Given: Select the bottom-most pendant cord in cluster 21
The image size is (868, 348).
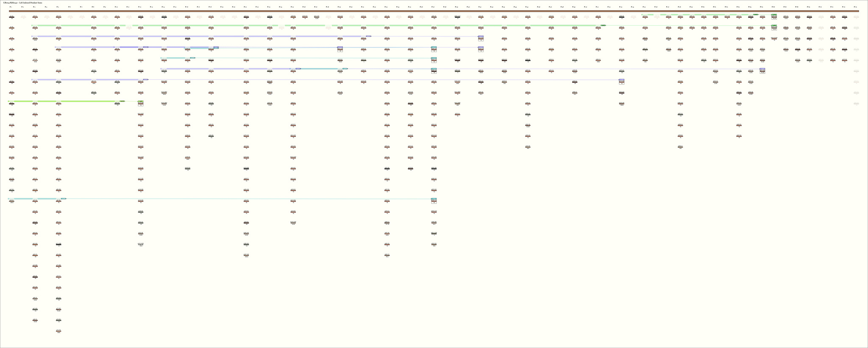Looking at the screenshot, I should (x=246, y=256).
